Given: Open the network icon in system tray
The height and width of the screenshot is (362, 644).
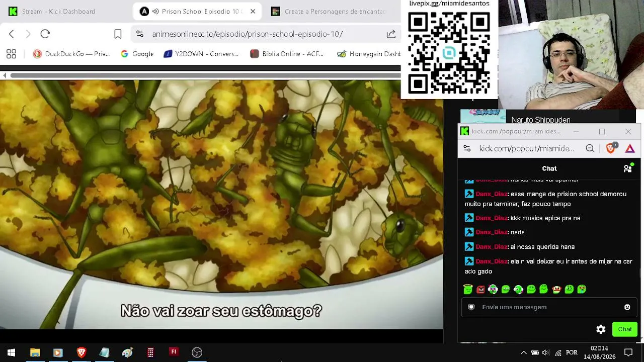Looking at the screenshot, I should pos(558,352).
